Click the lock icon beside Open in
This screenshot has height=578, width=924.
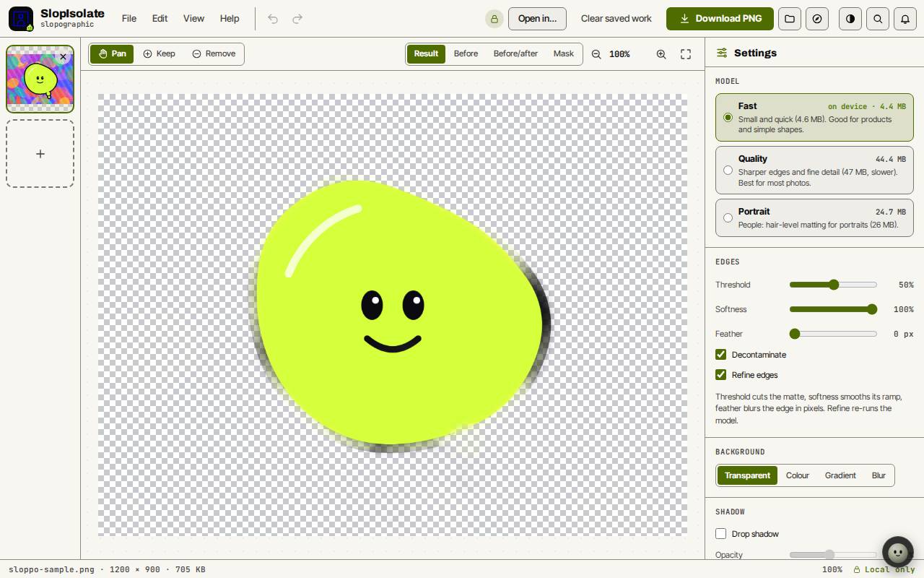(494, 19)
